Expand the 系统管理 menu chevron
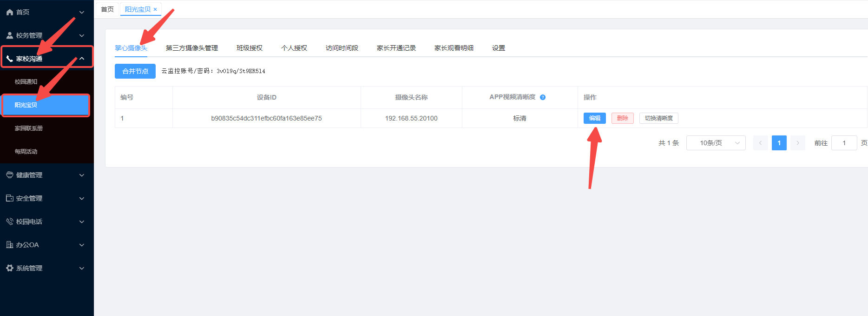Image resolution: width=868 pixels, height=316 pixels. (82, 268)
